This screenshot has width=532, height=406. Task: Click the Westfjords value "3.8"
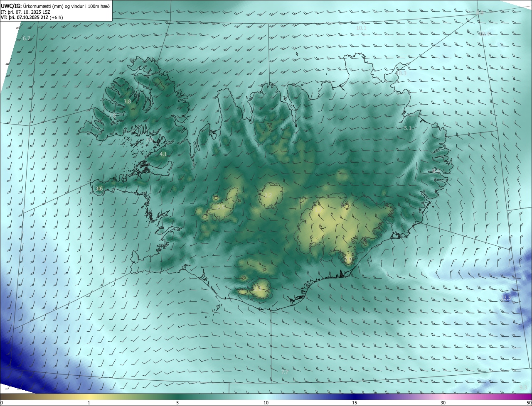point(128,101)
